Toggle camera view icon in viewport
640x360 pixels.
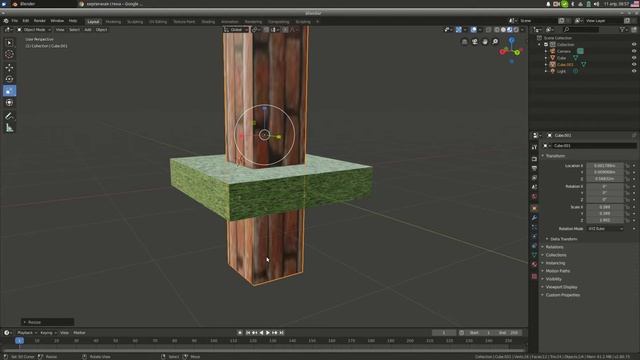pos(475,42)
